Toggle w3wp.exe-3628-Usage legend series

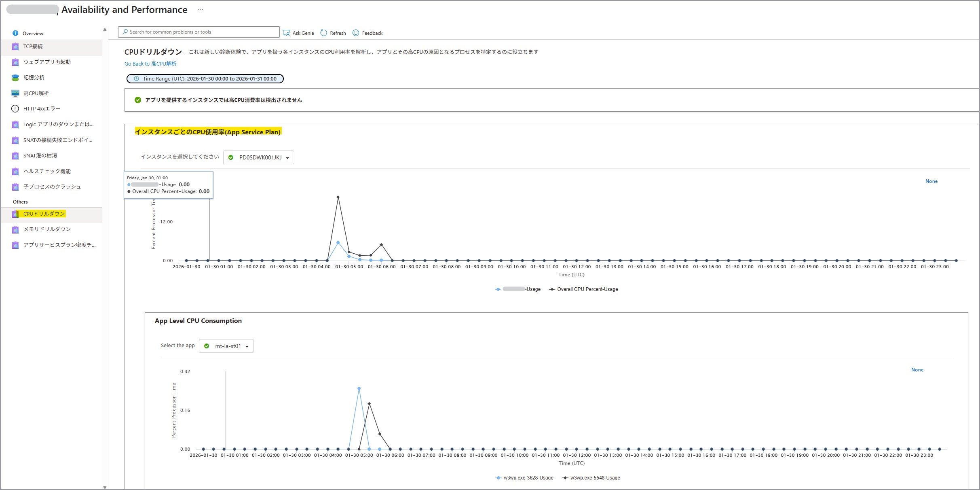528,478
